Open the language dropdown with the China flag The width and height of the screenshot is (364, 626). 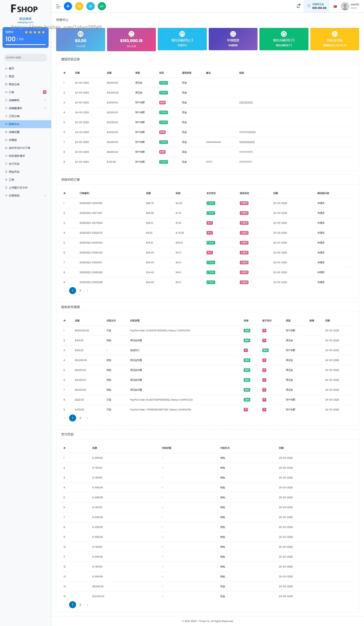pyautogui.click(x=335, y=6)
